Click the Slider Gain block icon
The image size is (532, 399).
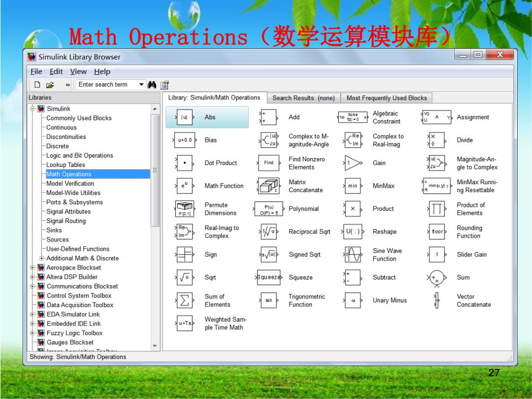[437, 255]
